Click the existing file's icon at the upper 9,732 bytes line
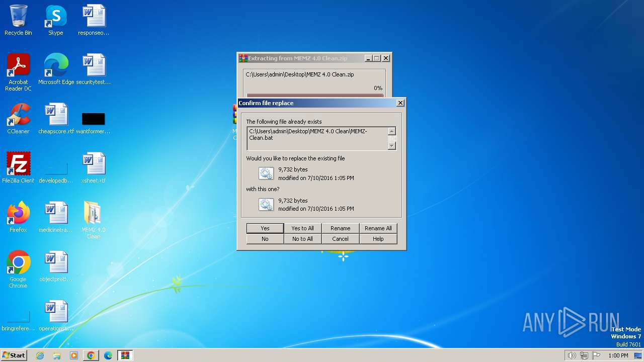This screenshot has width=644, height=362. 266,173
